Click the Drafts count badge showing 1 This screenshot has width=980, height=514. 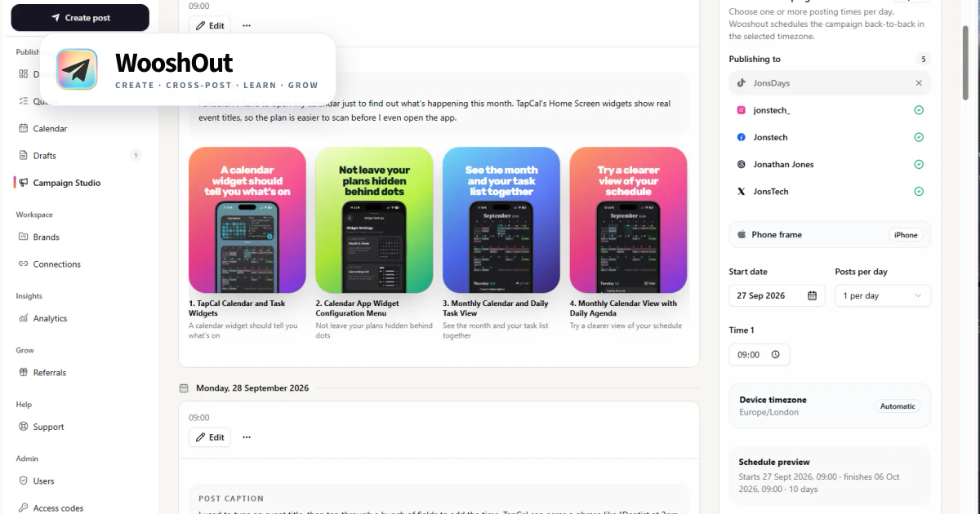point(136,155)
